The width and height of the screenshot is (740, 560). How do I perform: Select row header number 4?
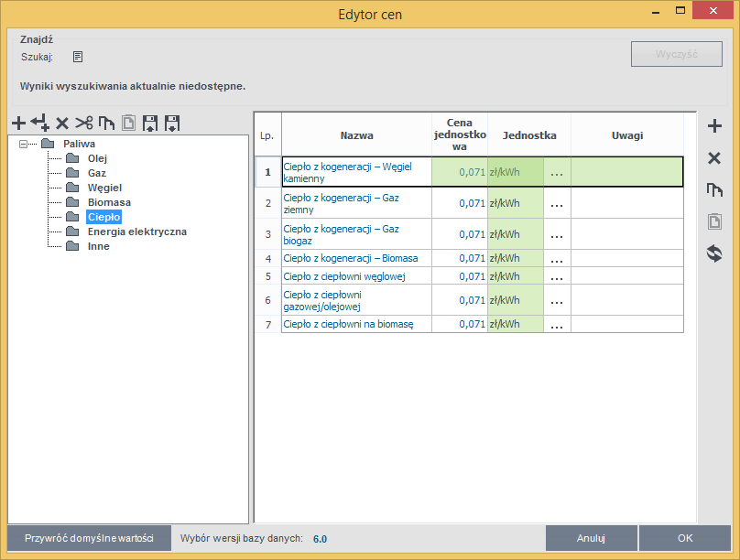pyautogui.click(x=268, y=258)
